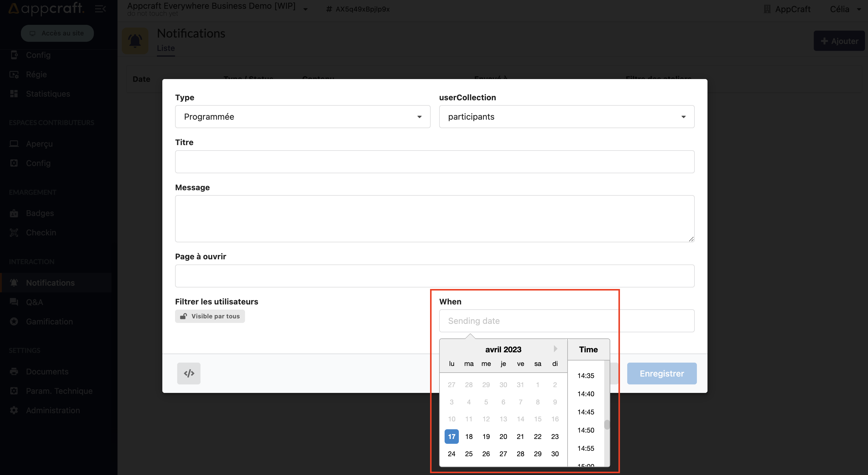Click the Badges icon in sidebar

pos(14,213)
